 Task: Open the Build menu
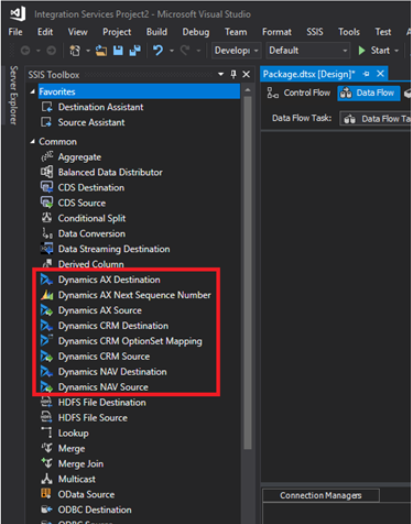(x=157, y=32)
